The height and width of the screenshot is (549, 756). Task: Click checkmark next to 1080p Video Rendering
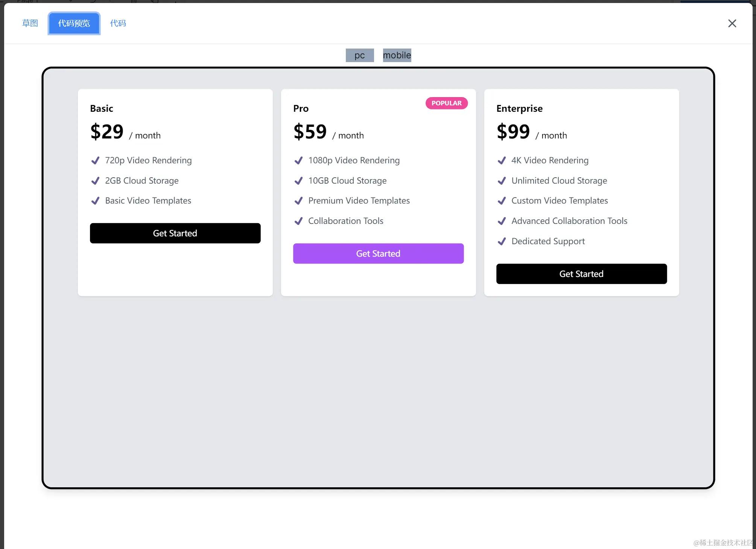tap(298, 161)
